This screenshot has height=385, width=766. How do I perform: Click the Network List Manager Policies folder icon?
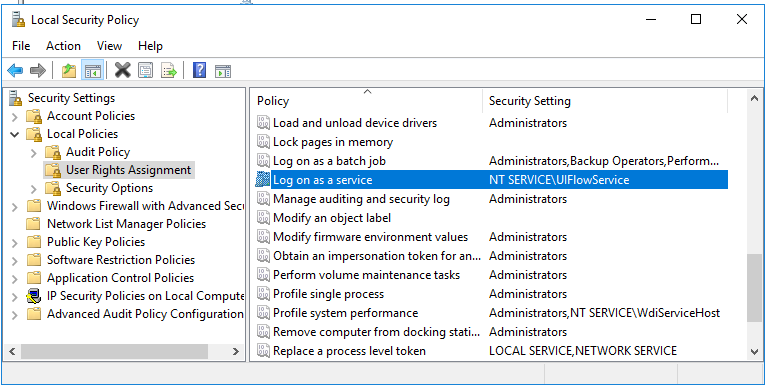[34, 224]
